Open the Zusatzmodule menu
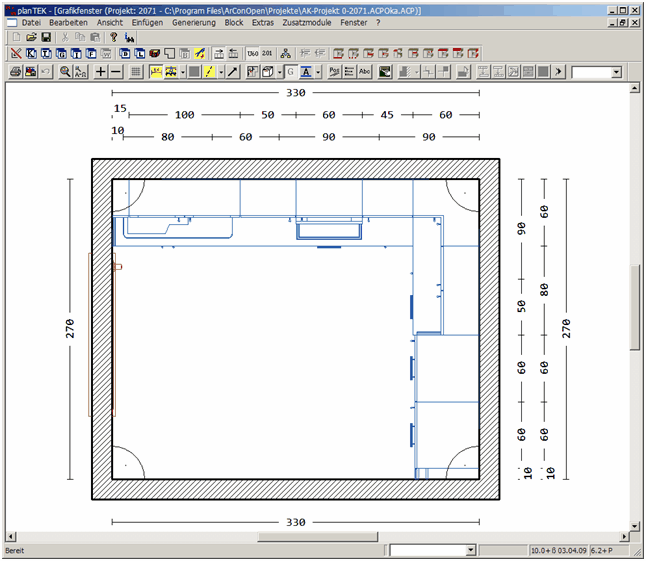646x561 pixels. point(308,21)
